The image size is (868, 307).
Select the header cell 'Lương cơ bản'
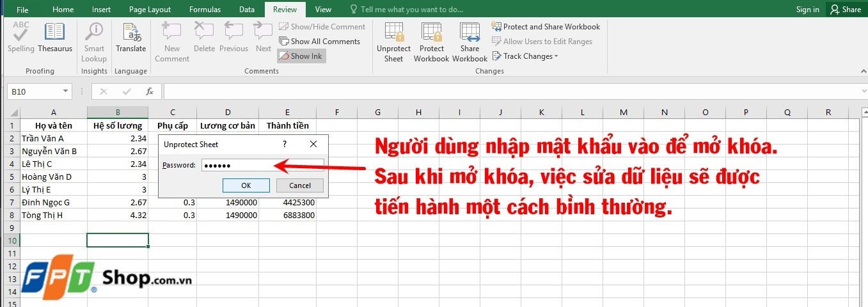228,125
